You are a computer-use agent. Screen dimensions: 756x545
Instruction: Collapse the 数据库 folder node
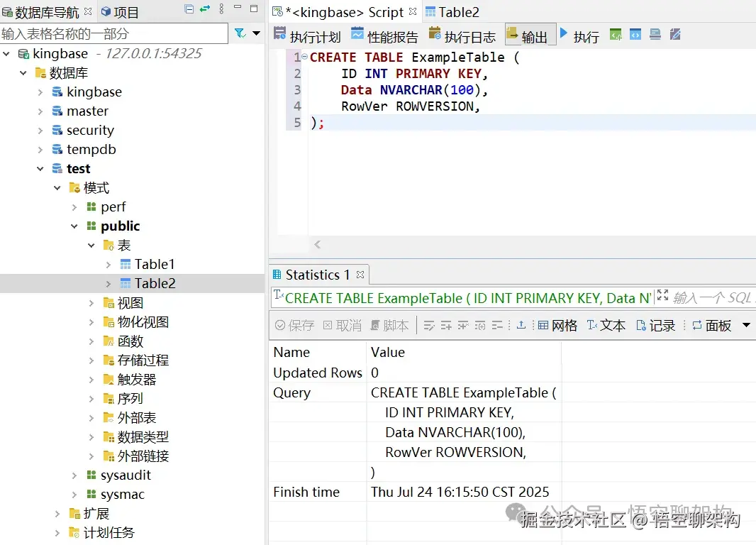[23, 73]
